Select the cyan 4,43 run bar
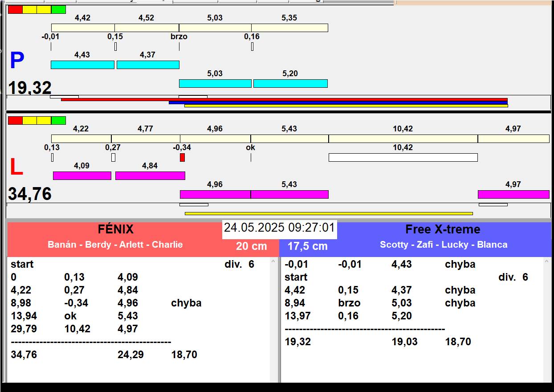The width and height of the screenshot is (554, 392). (x=82, y=65)
